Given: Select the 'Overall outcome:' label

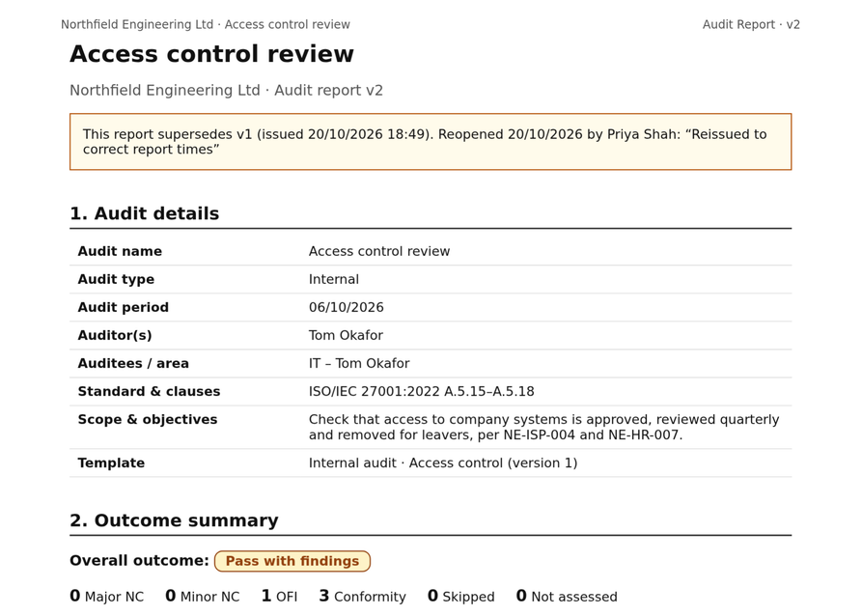Looking at the screenshot, I should tap(139, 561).
